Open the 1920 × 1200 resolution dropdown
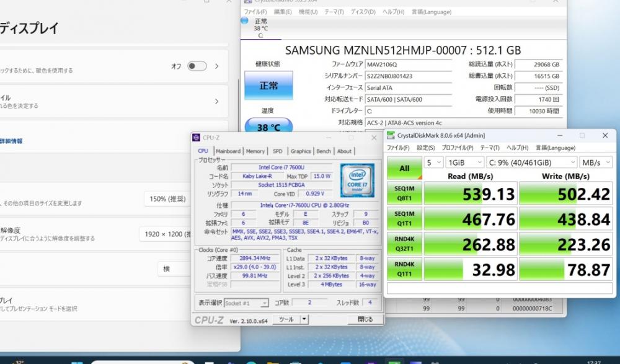The width and height of the screenshot is (620, 364). (166, 234)
